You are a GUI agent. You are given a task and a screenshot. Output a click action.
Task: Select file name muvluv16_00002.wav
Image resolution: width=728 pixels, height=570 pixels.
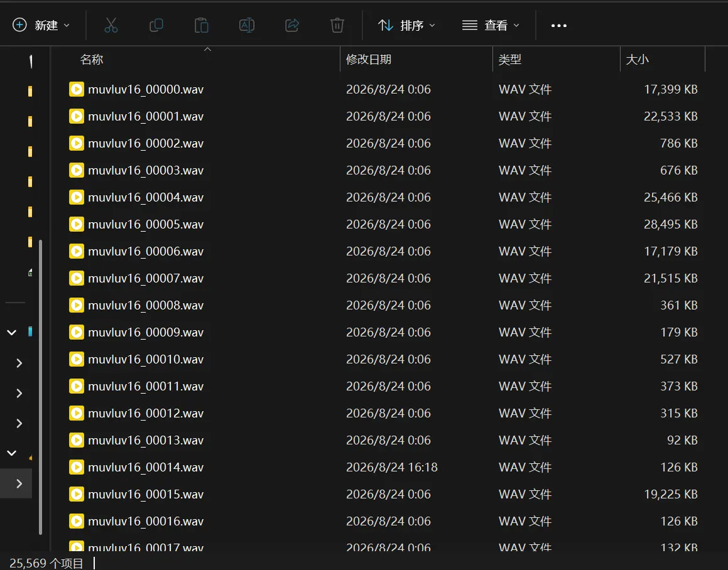pos(146,143)
